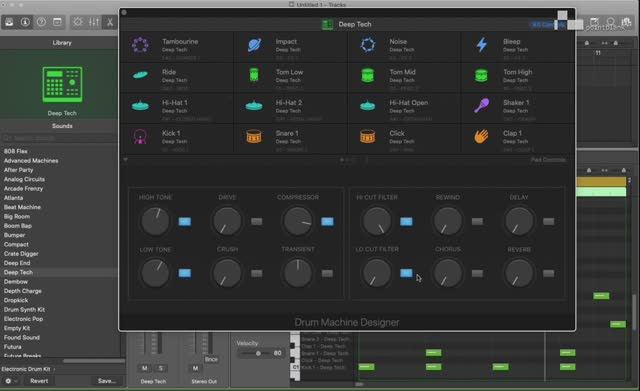Select the Impact planet pad icon
640x391 pixels.
click(x=255, y=45)
